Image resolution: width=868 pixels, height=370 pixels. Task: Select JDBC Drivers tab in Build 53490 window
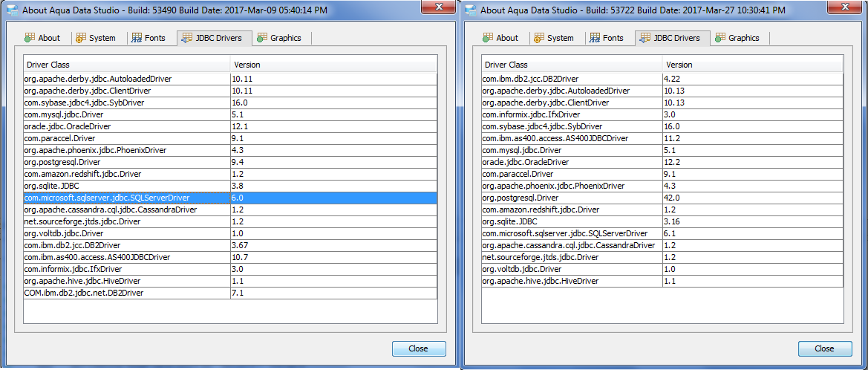coord(215,38)
